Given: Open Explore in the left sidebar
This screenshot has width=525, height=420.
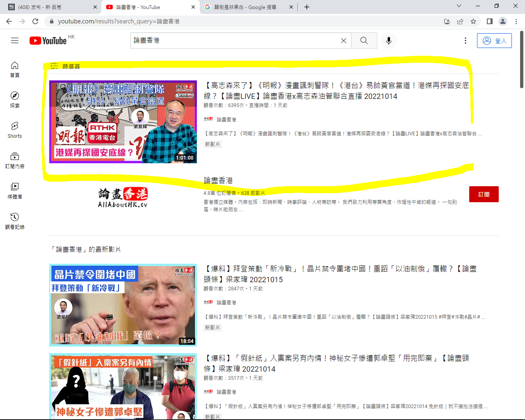Looking at the screenshot, I should pos(15,100).
